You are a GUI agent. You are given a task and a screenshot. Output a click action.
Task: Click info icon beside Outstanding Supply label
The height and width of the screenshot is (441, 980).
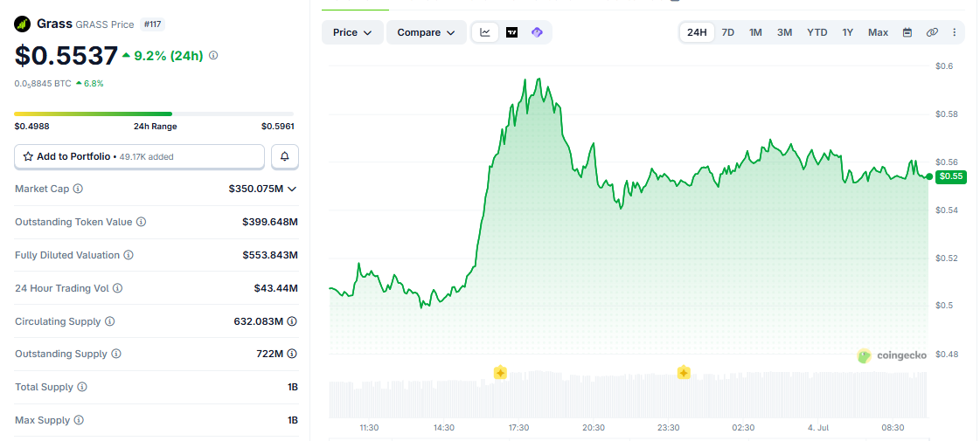116,354
